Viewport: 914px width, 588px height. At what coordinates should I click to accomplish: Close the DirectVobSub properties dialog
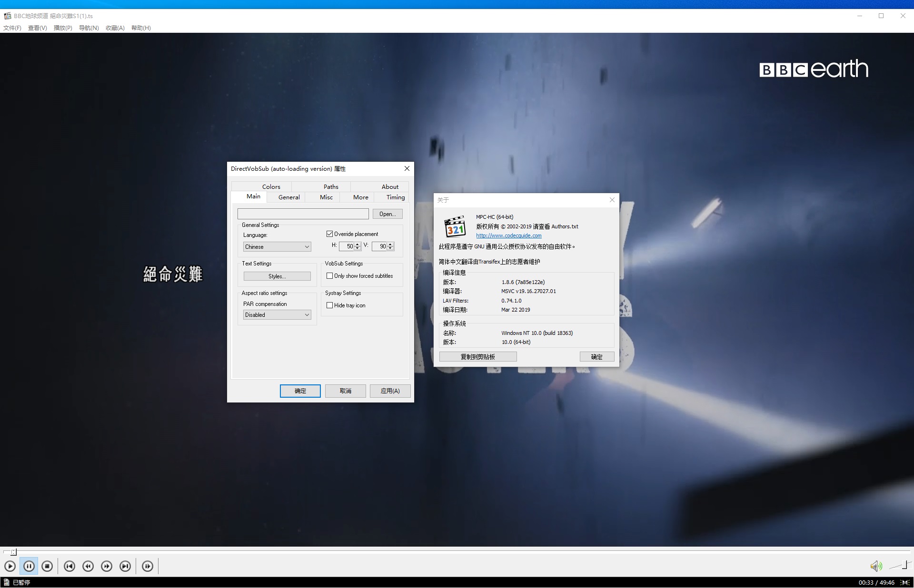[407, 168]
